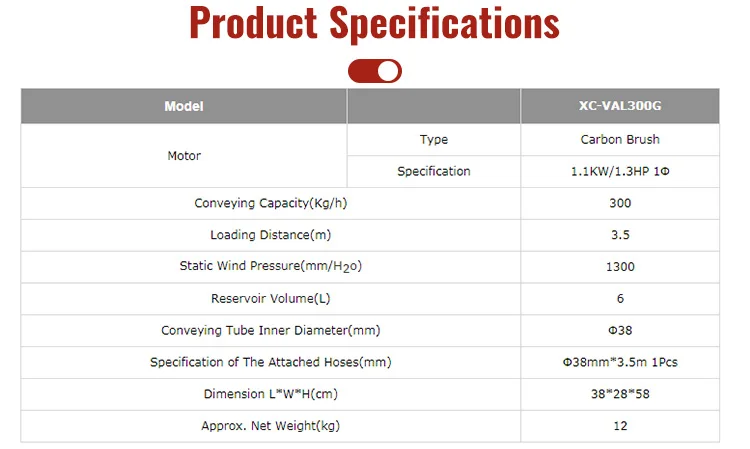Click the Conveying Tube Inner Diameter label

click(270, 331)
